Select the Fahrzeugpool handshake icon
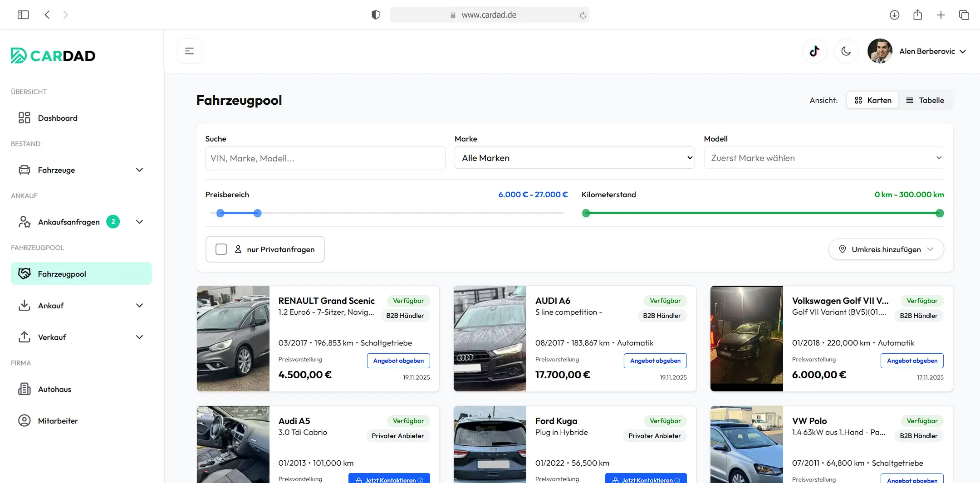Viewport: 980px width, 483px height. pyautogui.click(x=24, y=273)
